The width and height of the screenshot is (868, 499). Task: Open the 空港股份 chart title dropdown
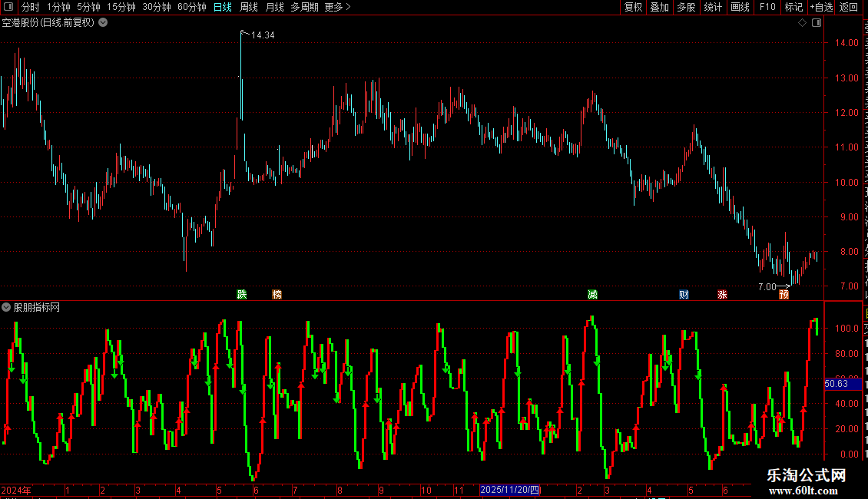pyautogui.click(x=103, y=23)
